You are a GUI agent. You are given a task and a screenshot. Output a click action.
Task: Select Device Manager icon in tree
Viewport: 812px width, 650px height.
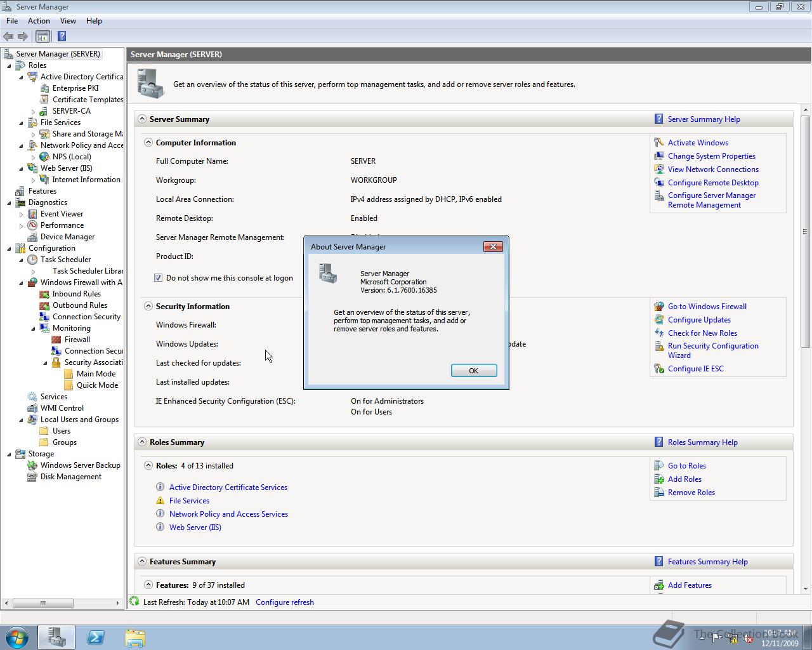(x=32, y=237)
